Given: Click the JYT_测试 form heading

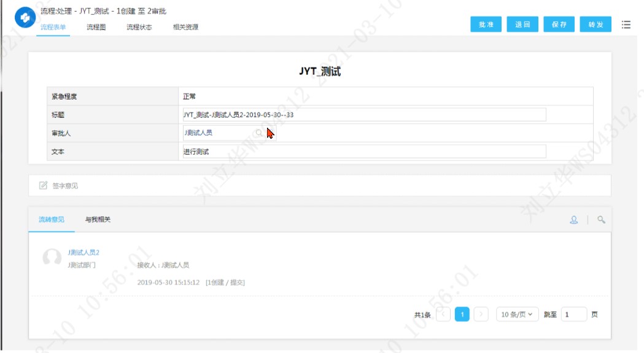Looking at the screenshot, I should 320,71.
